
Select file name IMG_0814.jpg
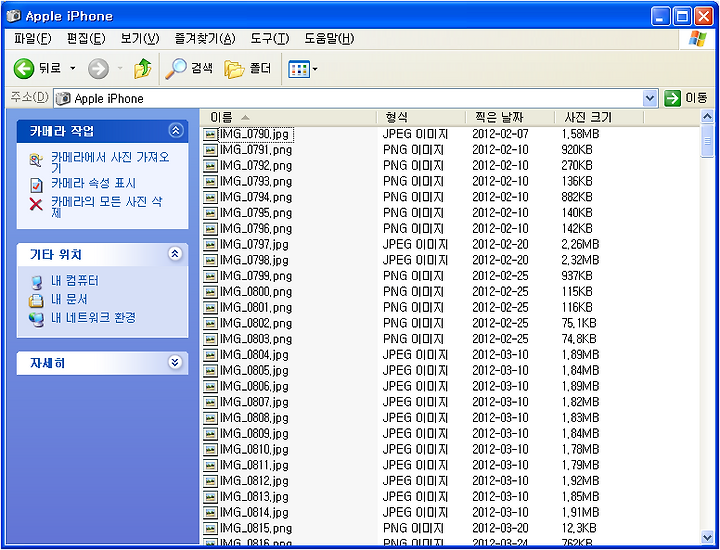tap(254, 512)
